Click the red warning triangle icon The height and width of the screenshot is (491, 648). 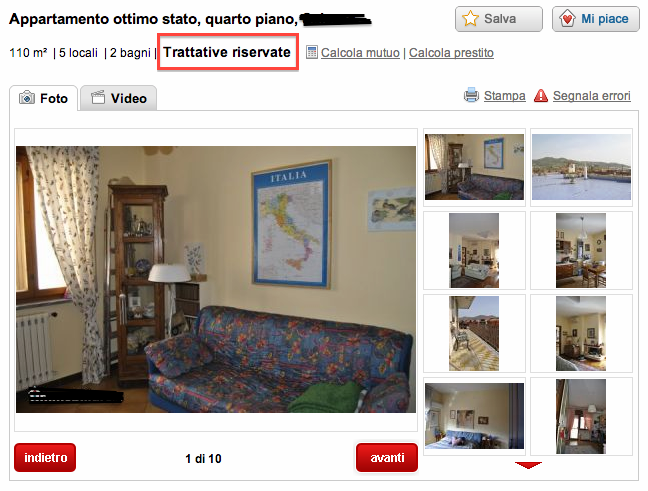(541, 95)
